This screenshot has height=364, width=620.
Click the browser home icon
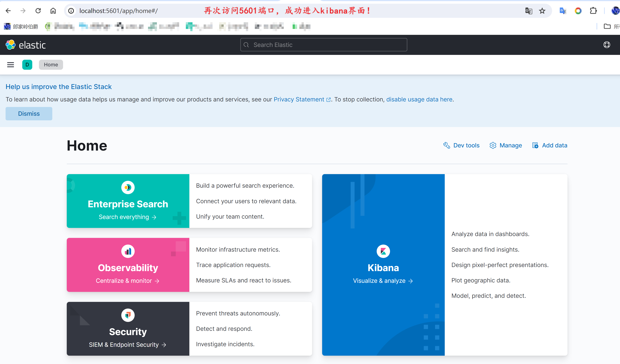(x=53, y=11)
